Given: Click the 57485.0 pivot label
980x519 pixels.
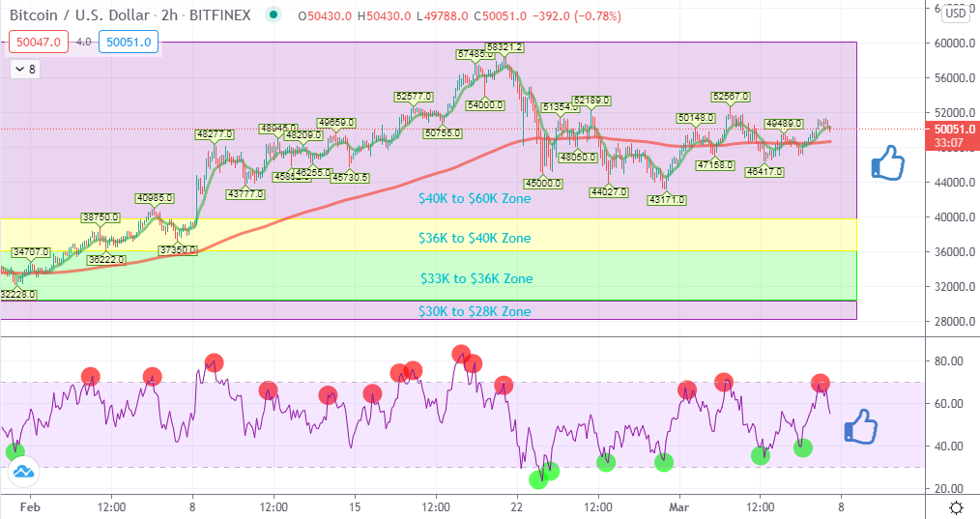Looking at the screenshot, I should [475, 54].
